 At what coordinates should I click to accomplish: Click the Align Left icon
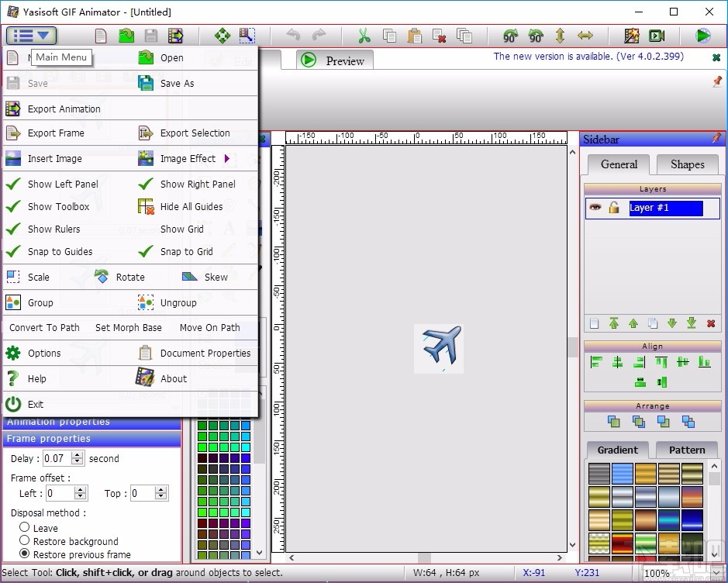[x=597, y=362]
